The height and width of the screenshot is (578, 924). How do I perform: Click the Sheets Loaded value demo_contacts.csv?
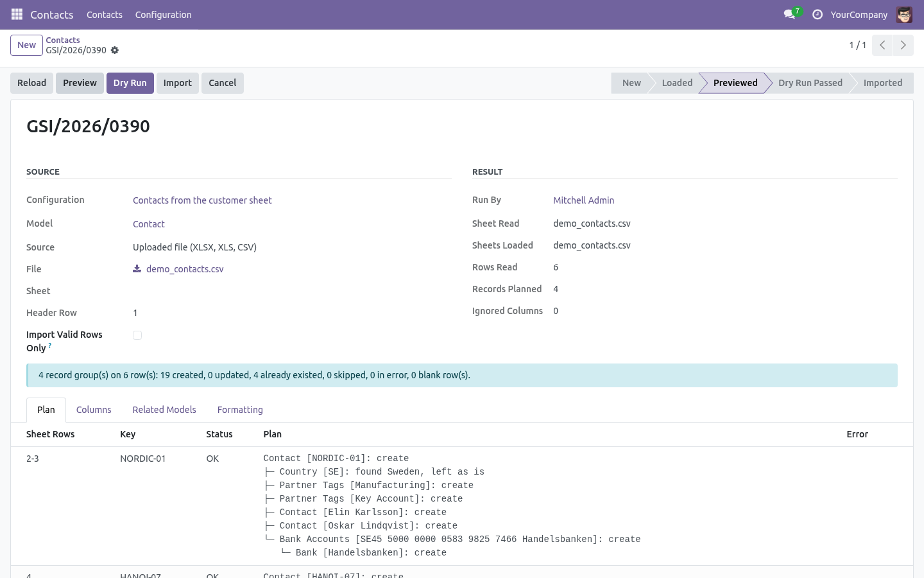[x=592, y=245]
